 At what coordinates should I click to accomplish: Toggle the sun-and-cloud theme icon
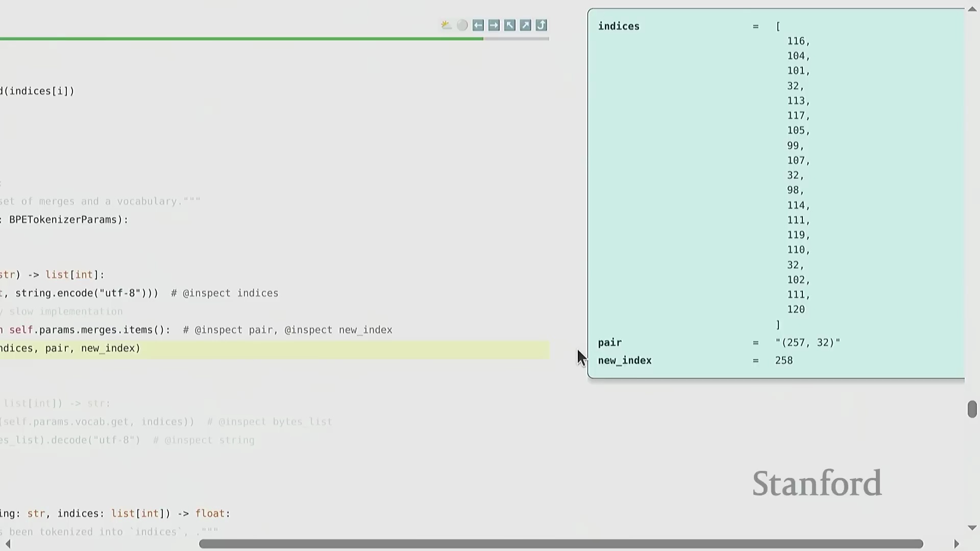pos(446,26)
